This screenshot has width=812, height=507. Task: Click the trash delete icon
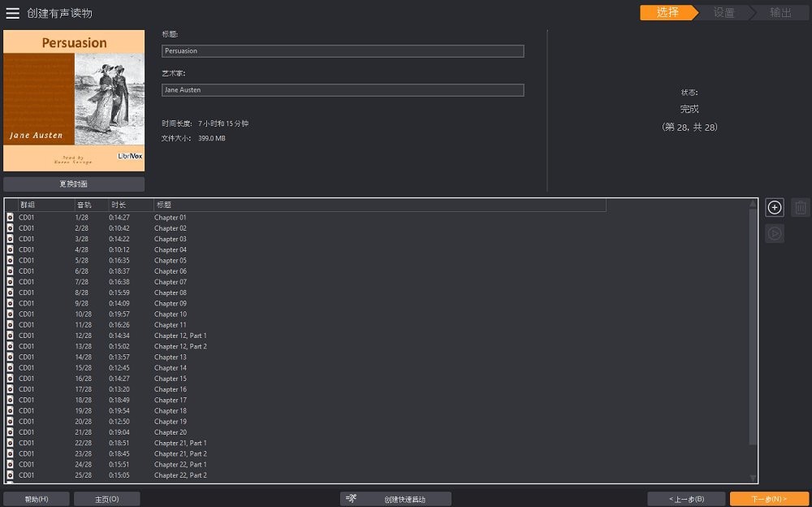(x=801, y=208)
